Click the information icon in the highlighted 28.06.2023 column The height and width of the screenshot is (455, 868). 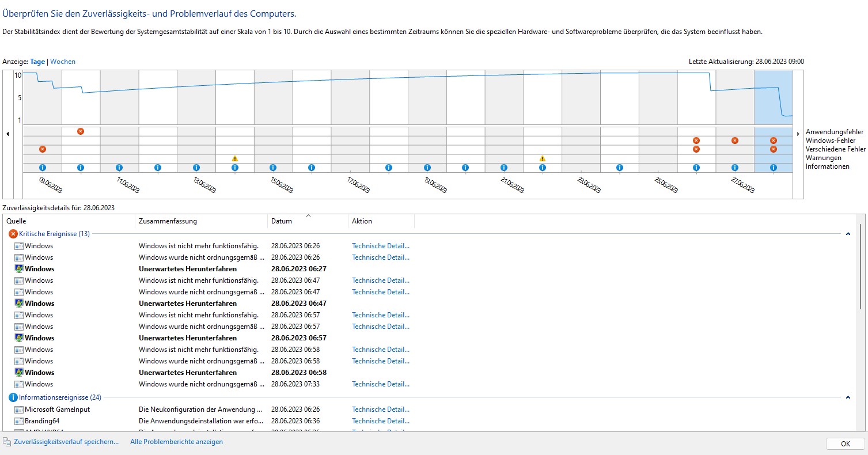(x=773, y=168)
